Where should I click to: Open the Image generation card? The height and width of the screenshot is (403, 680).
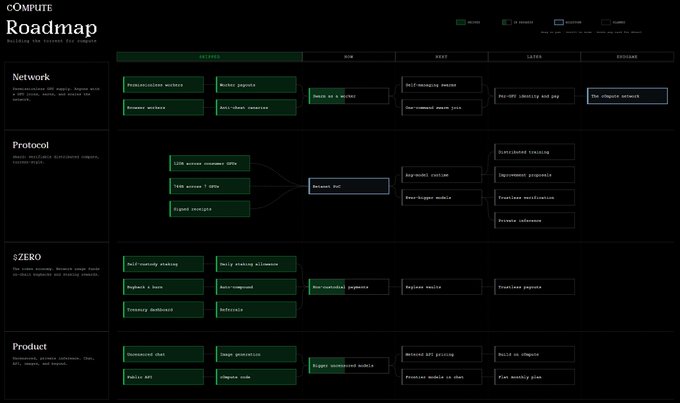point(256,354)
